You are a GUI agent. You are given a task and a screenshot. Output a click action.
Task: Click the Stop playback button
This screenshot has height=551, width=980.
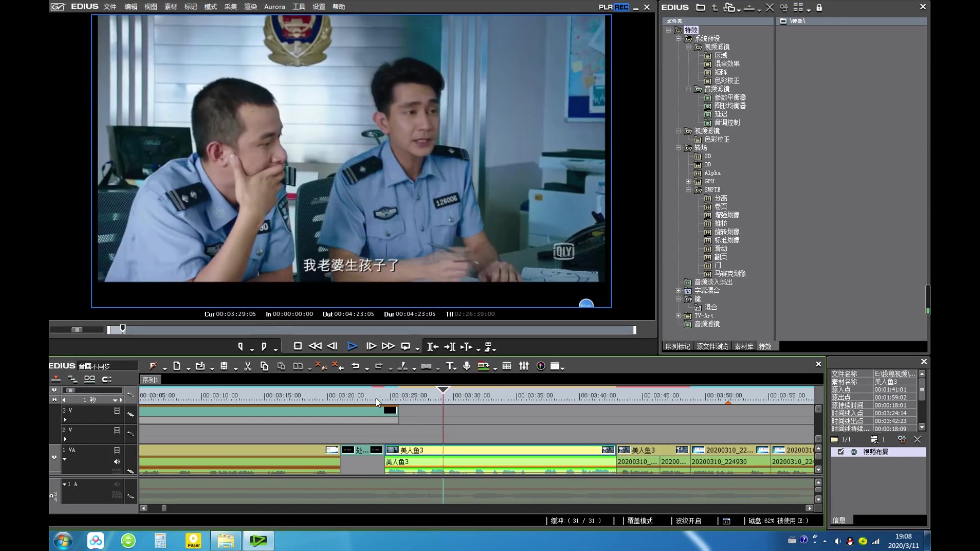tap(298, 346)
